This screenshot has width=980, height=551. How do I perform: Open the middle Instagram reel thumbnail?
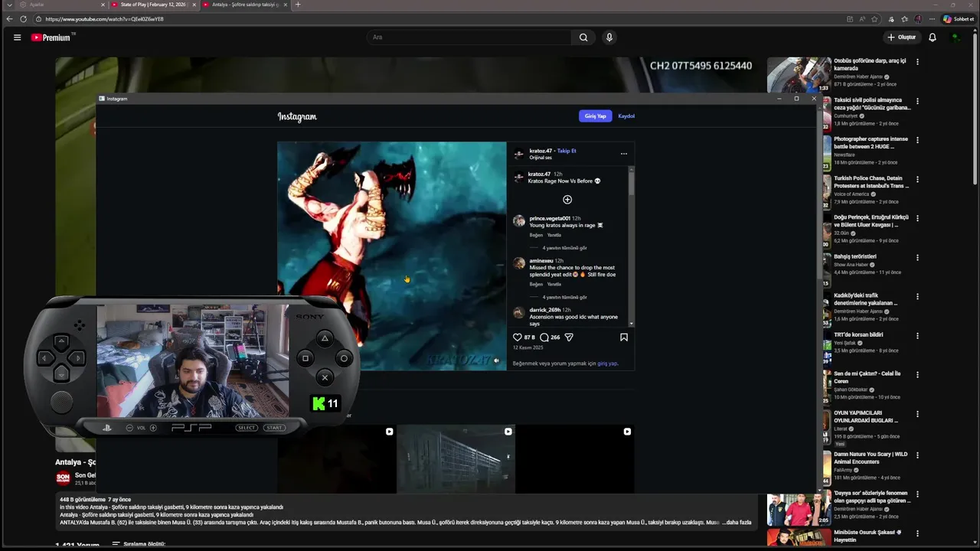pos(456,459)
